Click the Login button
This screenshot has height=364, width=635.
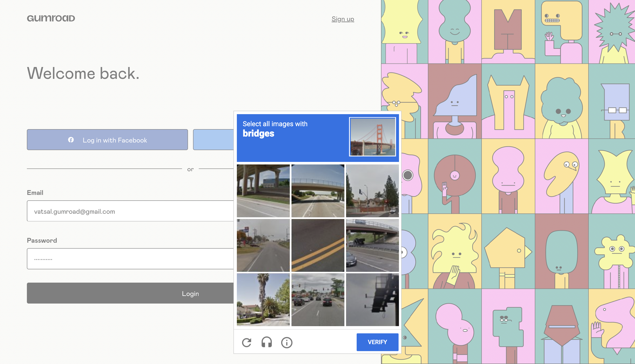(x=190, y=293)
